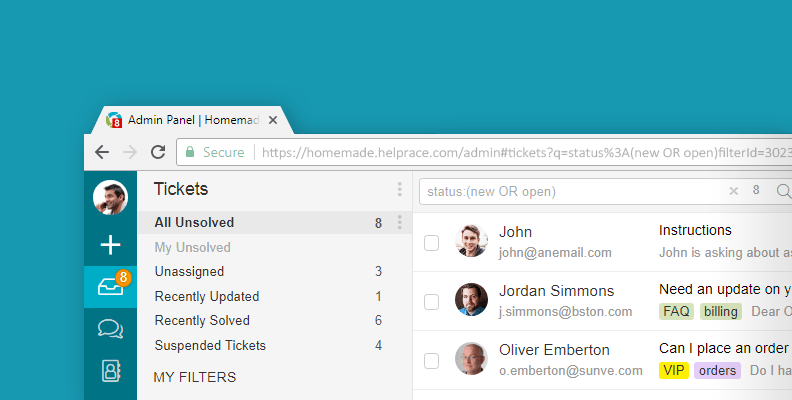Tick the checkbox for Jordan Simmons' ticket
The image size is (792, 400).
[x=431, y=302]
